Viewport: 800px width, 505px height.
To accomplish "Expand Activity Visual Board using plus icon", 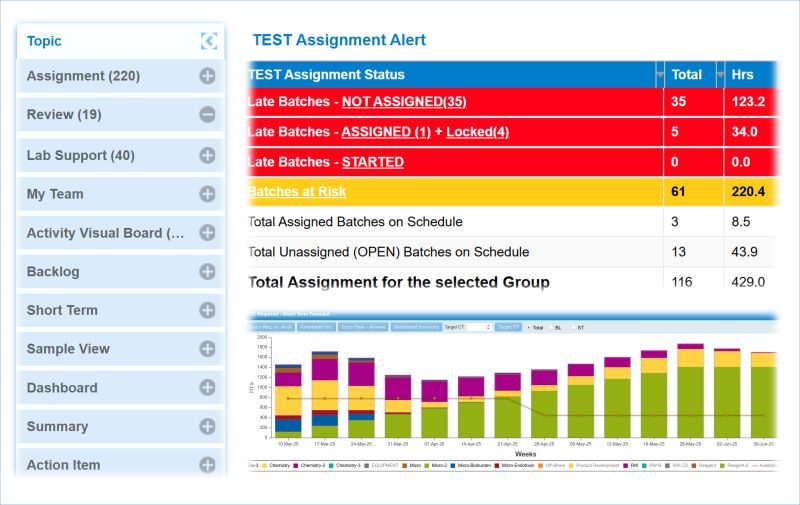I will coord(207,233).
